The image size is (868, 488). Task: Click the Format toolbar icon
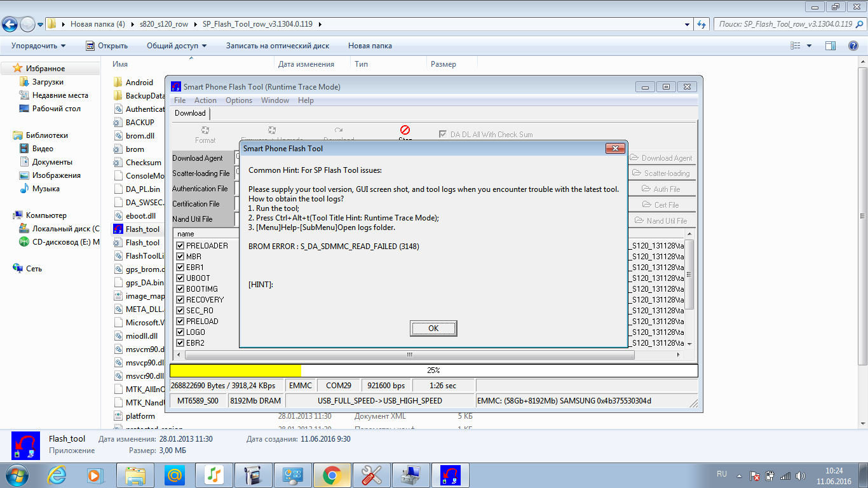tap(205, 131)
